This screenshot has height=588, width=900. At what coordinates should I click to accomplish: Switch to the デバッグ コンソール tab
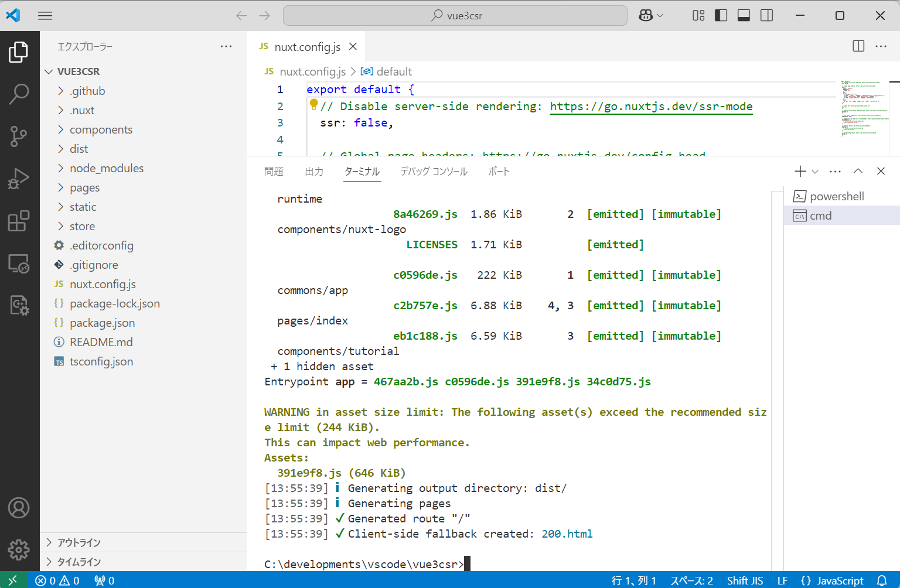point(434,171)
